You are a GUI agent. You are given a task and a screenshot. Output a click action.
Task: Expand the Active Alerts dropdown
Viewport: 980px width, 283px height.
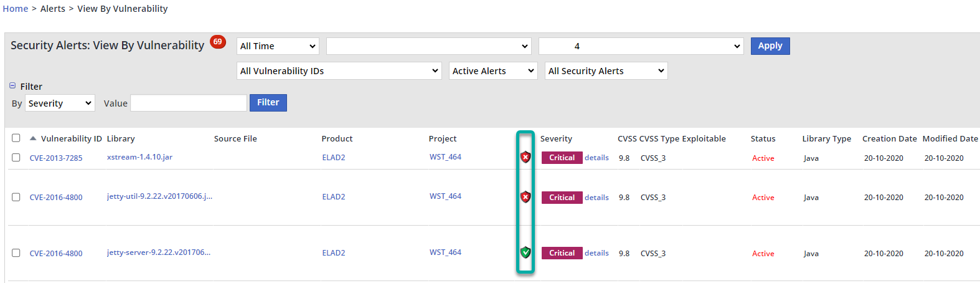pos(493,71)
